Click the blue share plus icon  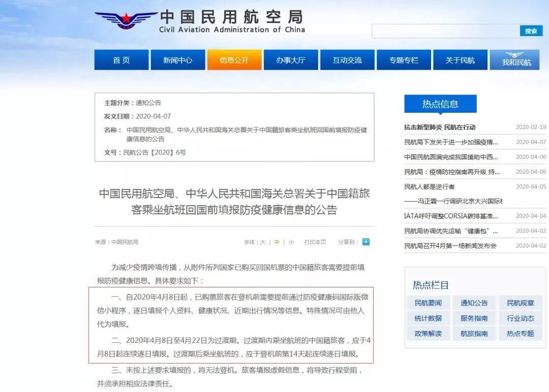click(x=366, y=242)
